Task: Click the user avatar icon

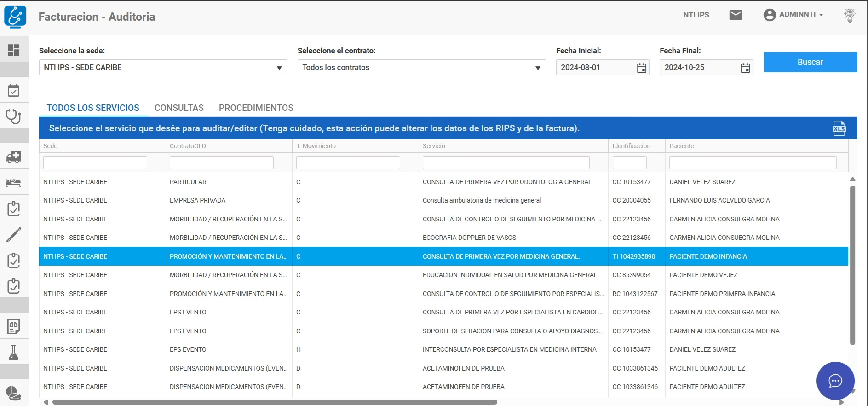Action: coord(770,15)
